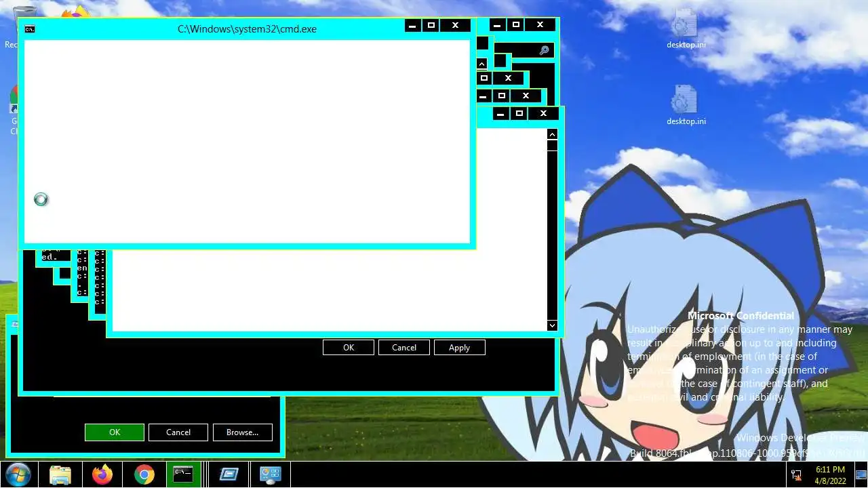
Task: Click the scrollbar up arrow in the white dialog
Action: coord(552,135)
